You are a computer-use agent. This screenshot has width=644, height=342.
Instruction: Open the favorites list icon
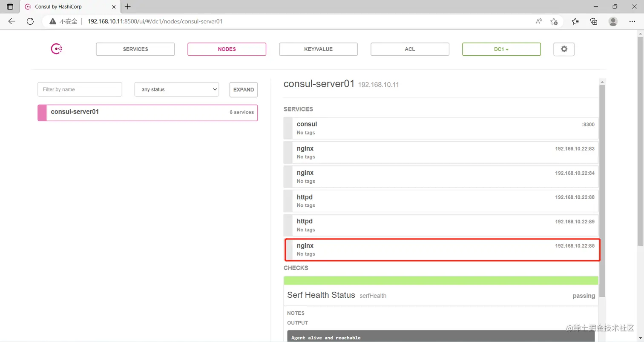click(575, 21)
